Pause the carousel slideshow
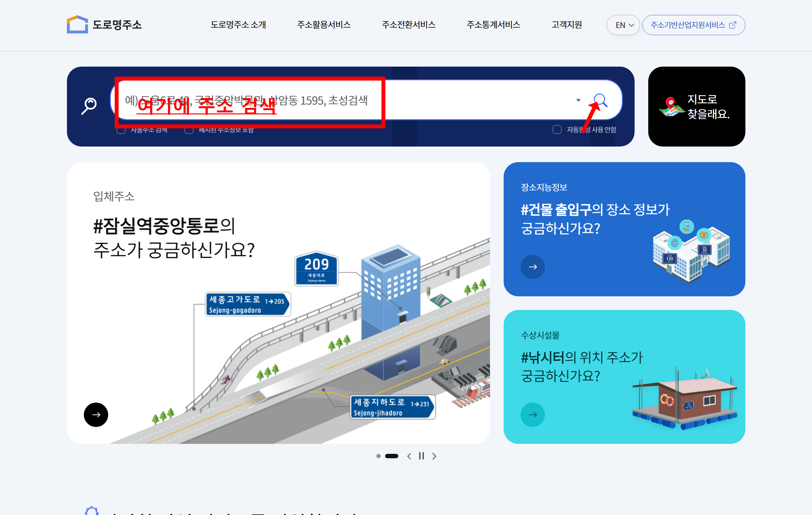812x515 pixels. (x=421, y=456)
